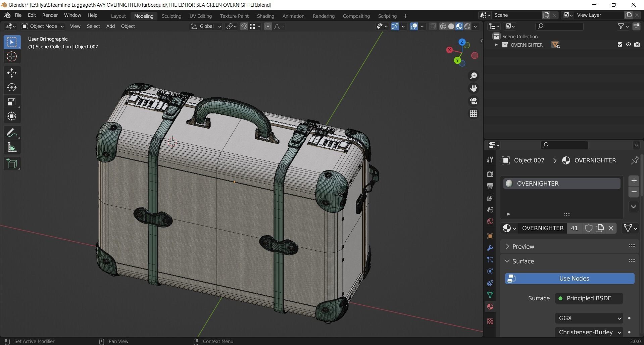Open the Output properties tab

point(490,186)
